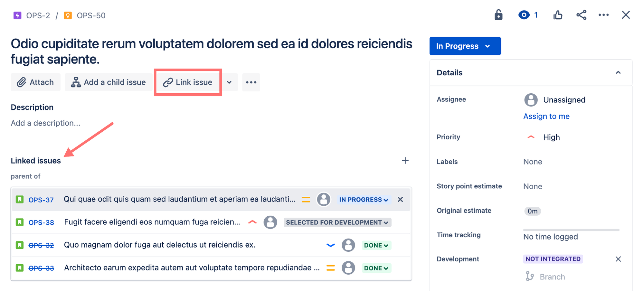Image resolution: width=644 pixels, height=291 pixels.
Task: Click OPS-38 summary 'Fugit facere eligendi'
Action: tap(152, 222)
